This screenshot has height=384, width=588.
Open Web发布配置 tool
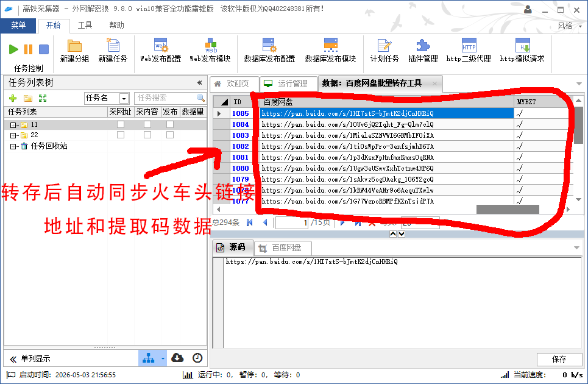click(x=160, y=50)
